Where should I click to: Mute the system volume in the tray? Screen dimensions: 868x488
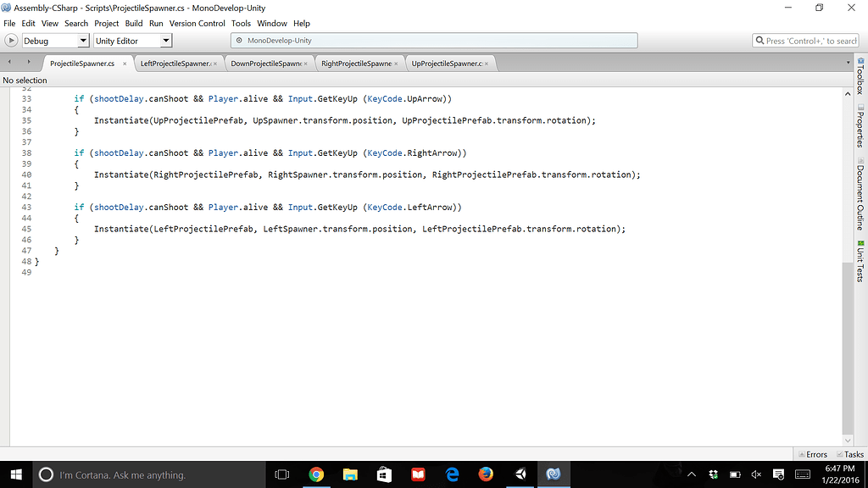click(x=758, y=474)
